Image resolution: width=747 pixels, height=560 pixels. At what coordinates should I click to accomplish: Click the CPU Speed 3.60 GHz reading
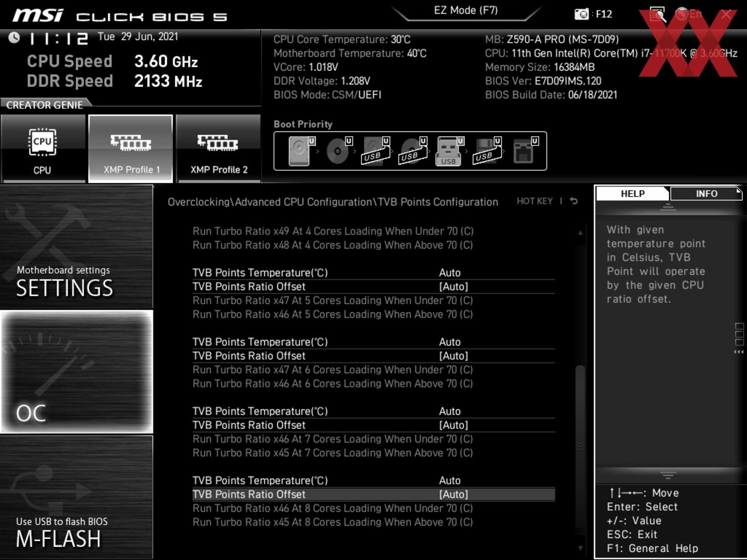tap(113, 61)
